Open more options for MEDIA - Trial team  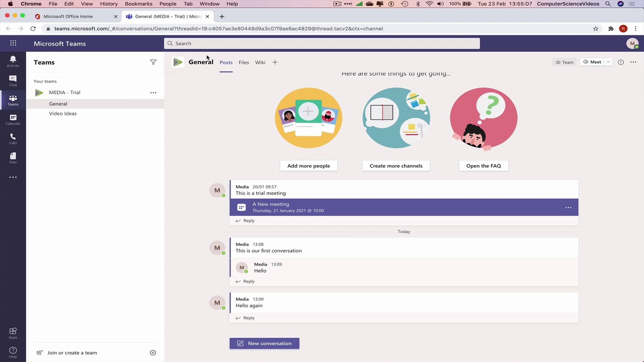[153, 93]
